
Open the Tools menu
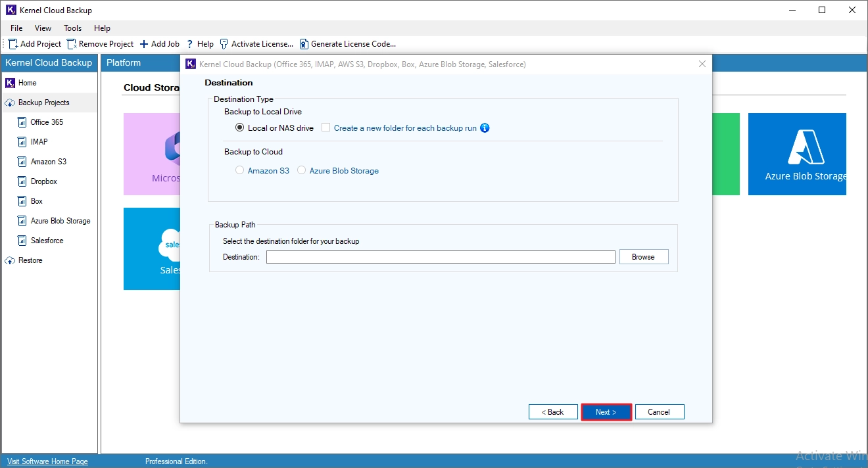[x=73, y=28]
